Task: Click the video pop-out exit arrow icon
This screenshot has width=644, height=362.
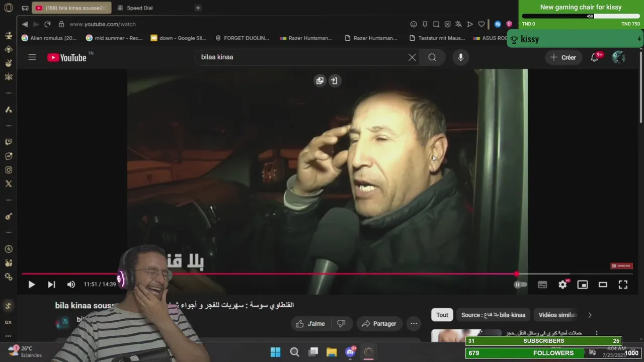Action: (334, 81)
